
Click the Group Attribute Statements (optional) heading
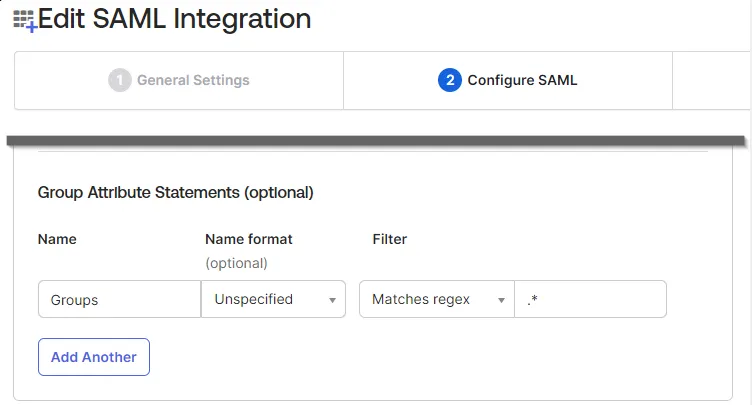point(176,192)
